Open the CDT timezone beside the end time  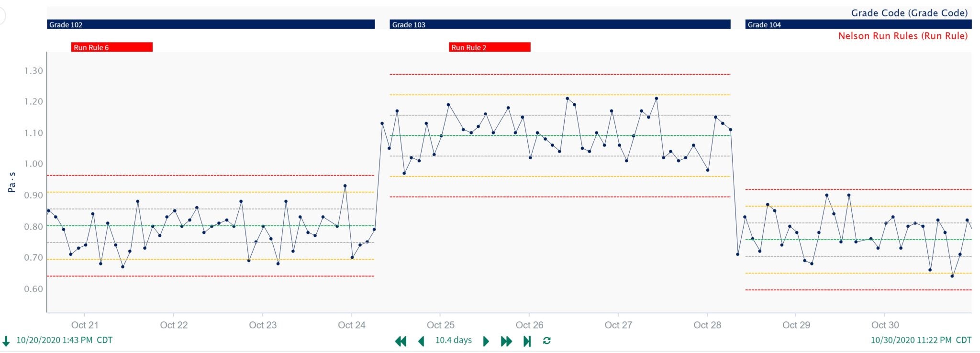964,340
